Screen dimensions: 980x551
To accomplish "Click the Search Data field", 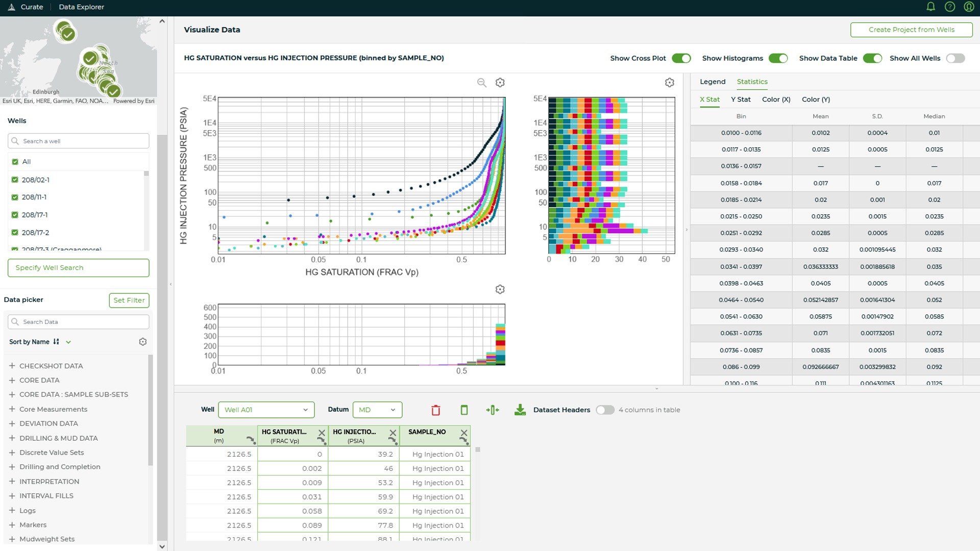I will point(79,322).
